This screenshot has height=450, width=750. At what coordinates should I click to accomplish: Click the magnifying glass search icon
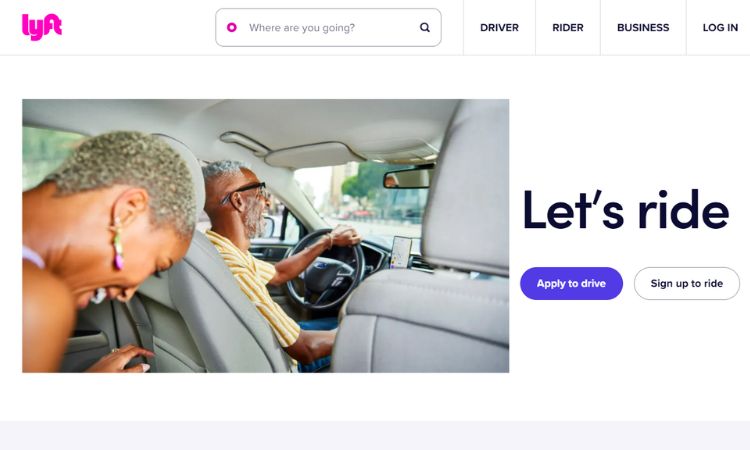point(425,27)
